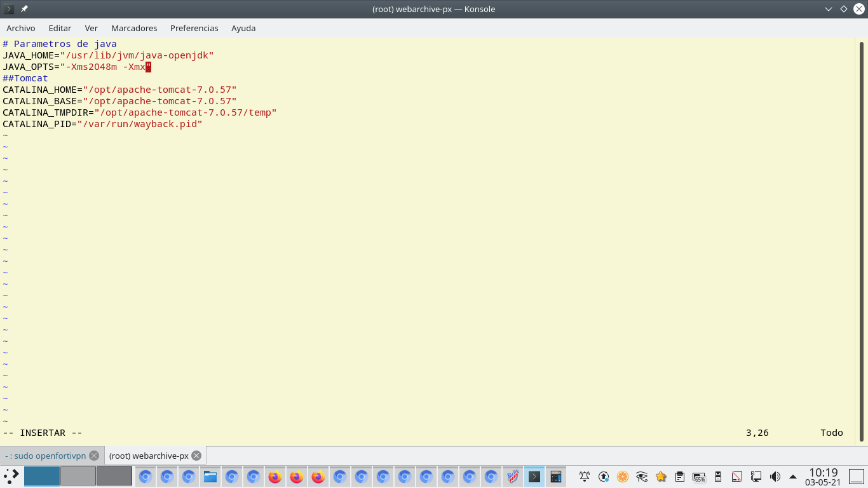Open the Preferencias menu

point(194,28)
